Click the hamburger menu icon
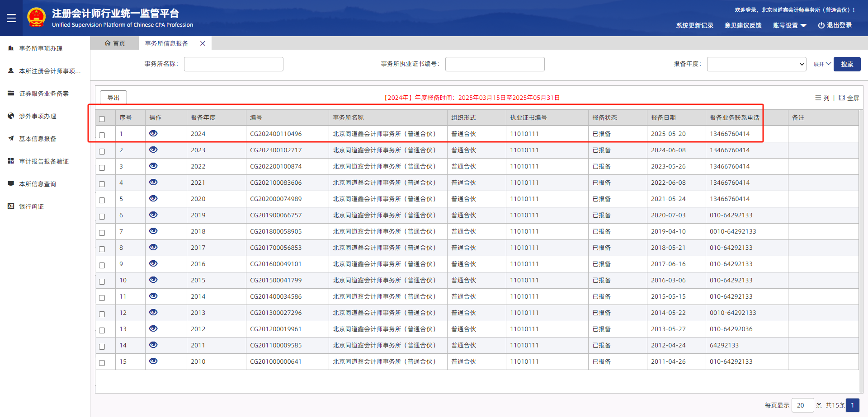 [x=11, y=18]
